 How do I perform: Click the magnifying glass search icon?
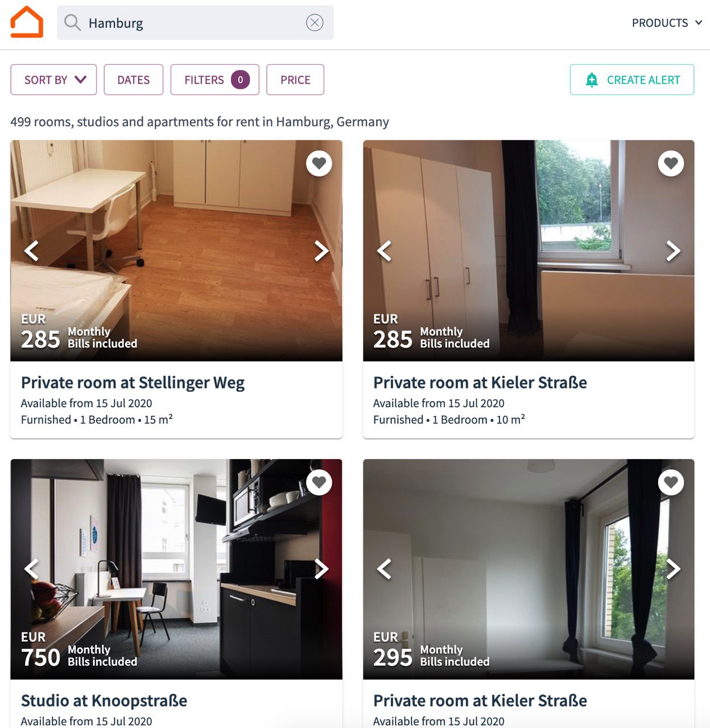[72, 23]
